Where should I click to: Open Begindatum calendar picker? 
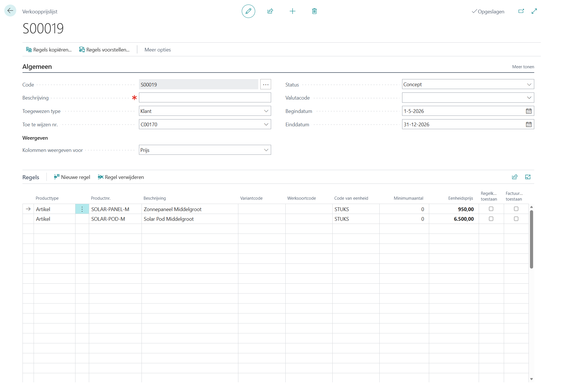(529, 111)
